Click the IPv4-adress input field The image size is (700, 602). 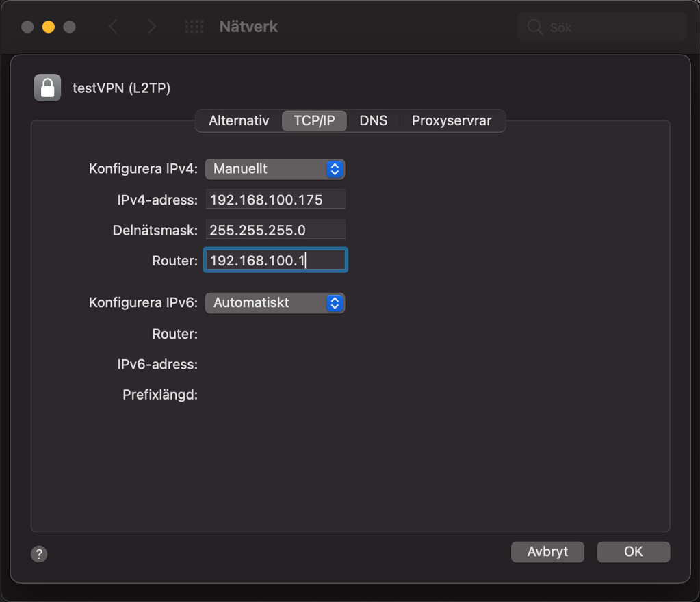click(x=274, y=199)
